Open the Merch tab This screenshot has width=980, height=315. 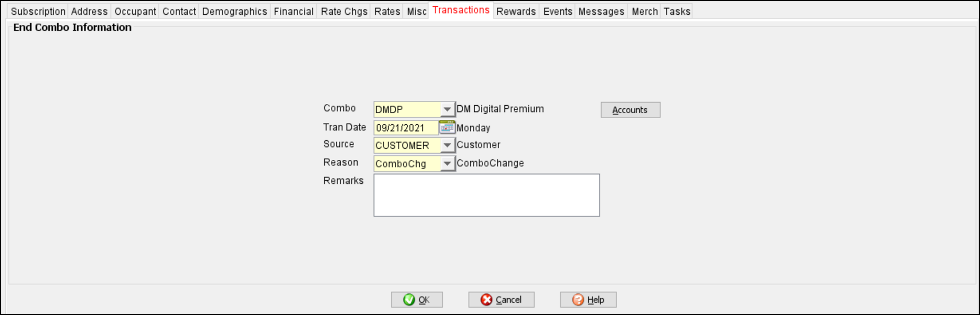click(x=644, y=11)
